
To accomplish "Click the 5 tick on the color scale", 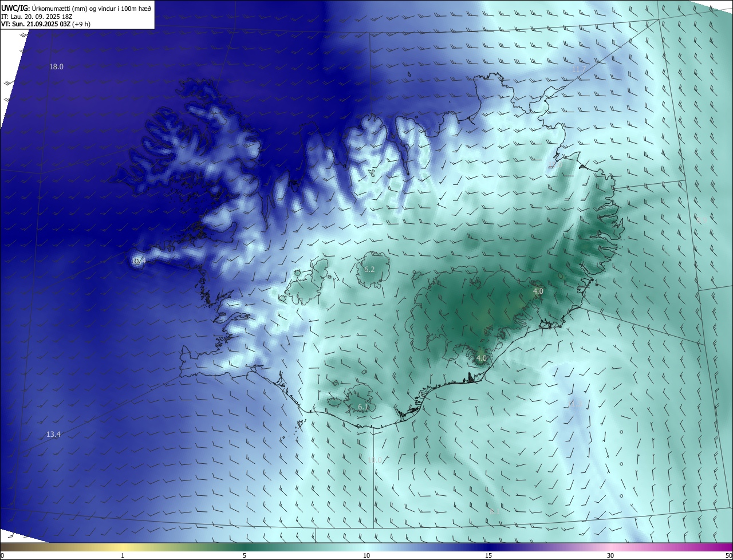I will 245,555.
